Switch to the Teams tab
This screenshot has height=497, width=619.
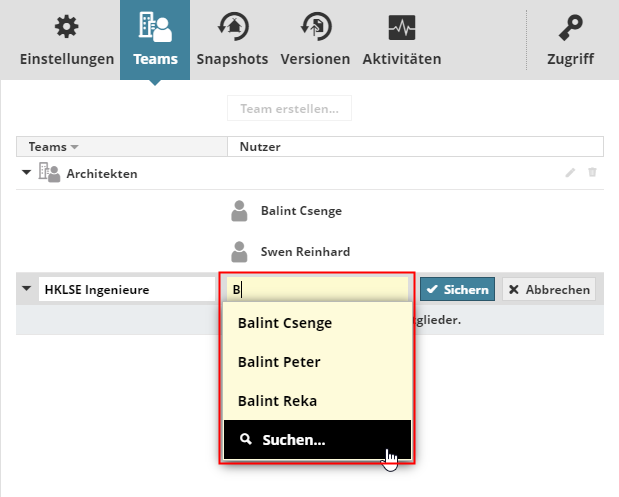[155, 40]
